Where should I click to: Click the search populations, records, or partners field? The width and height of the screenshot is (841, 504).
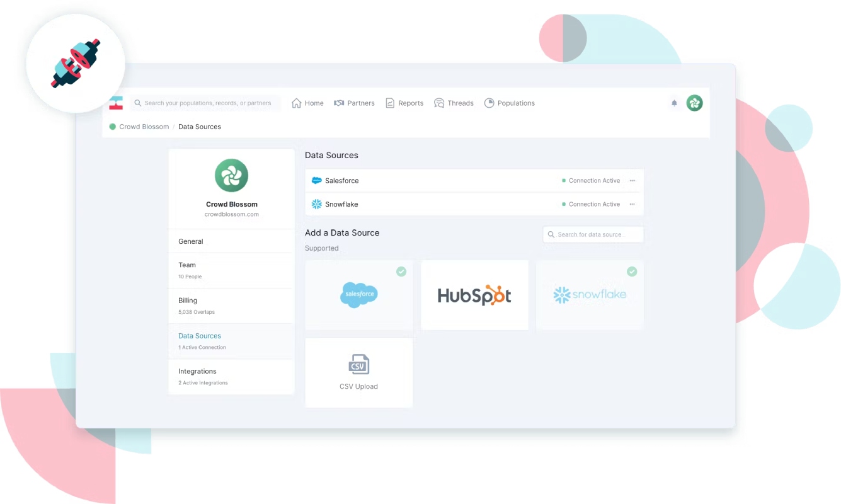click(205, 103)
